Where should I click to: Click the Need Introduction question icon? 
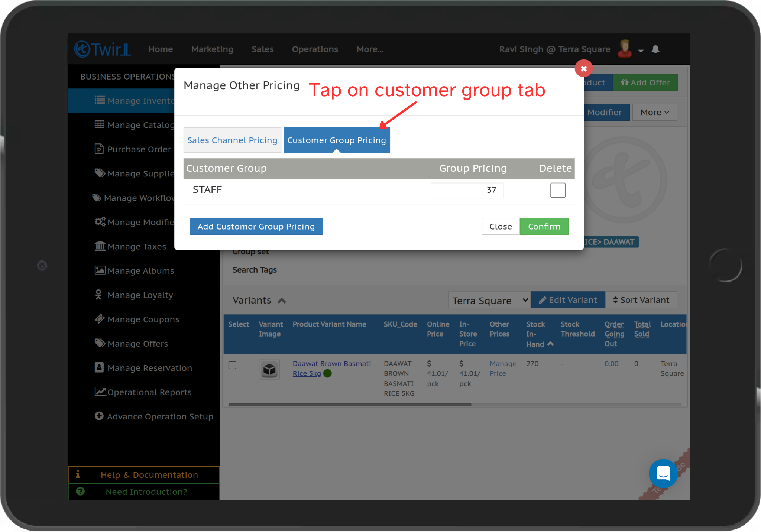(x=80, y=491)
